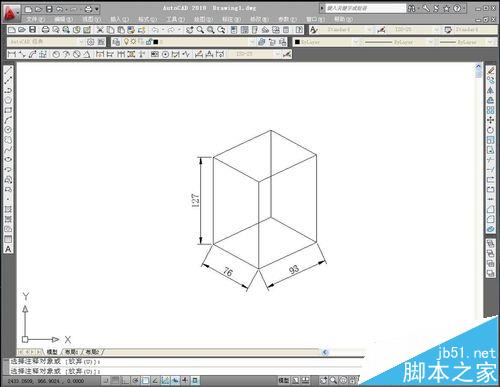
Task: Choose the Radius dimension tool
Action: tap(56, 54)
